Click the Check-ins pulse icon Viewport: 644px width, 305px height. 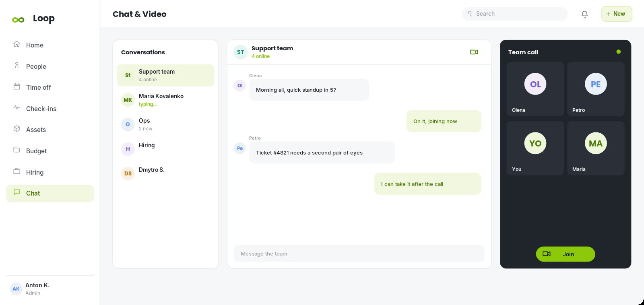pos(17,107)
